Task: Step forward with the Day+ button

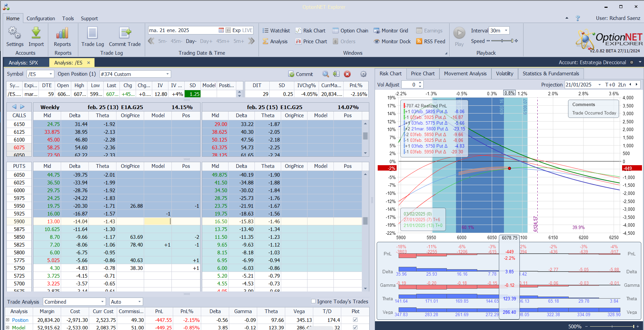Action: 206,41
